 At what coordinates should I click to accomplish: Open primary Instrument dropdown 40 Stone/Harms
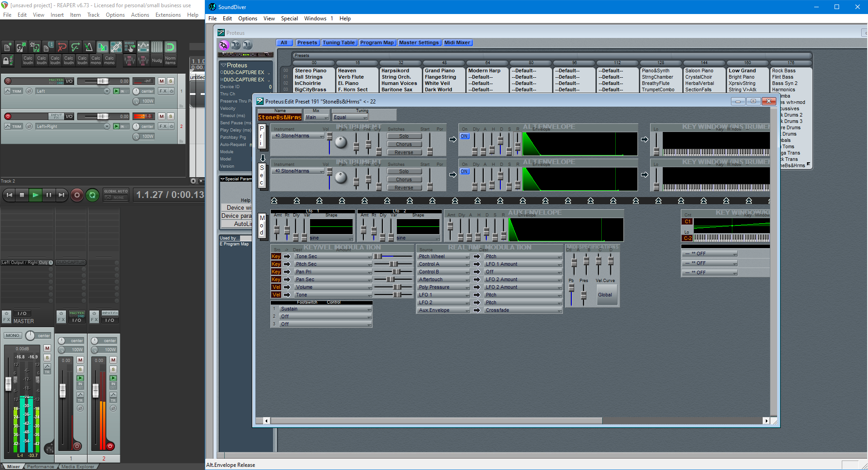tap(298, 136)
